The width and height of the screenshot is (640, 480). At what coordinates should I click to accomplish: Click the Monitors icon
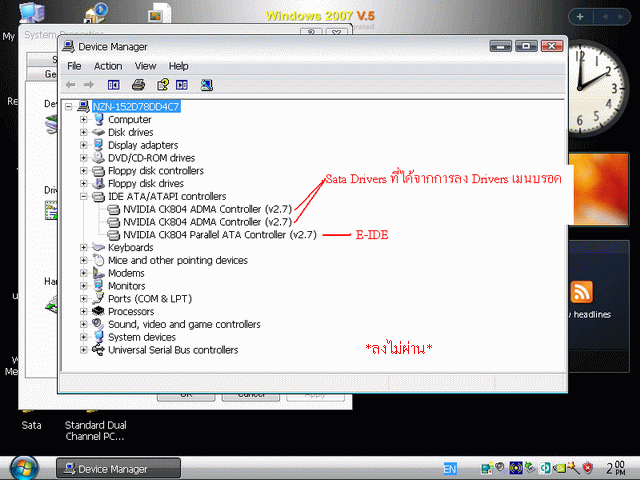(x=98, y=285)
